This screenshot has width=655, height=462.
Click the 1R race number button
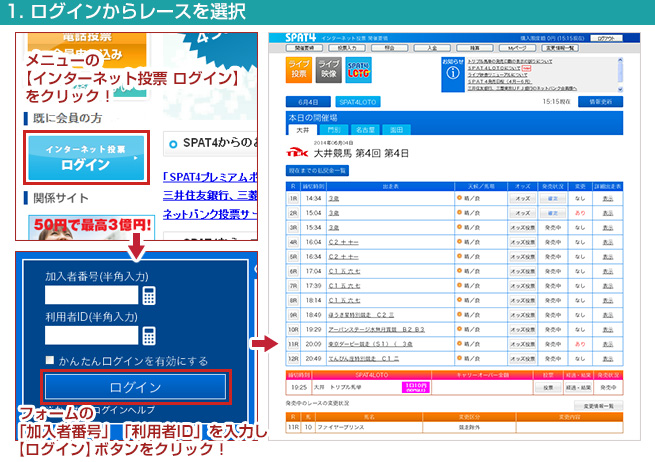click(x=293, y=198)
